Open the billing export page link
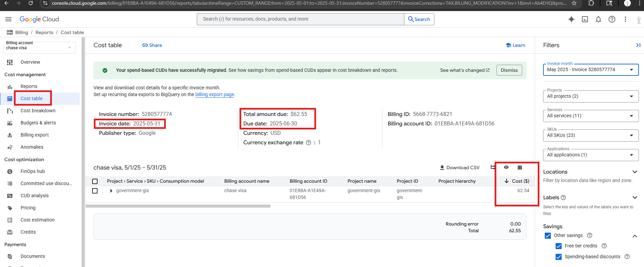Viewport: 644px width, 267px height. 215,94
